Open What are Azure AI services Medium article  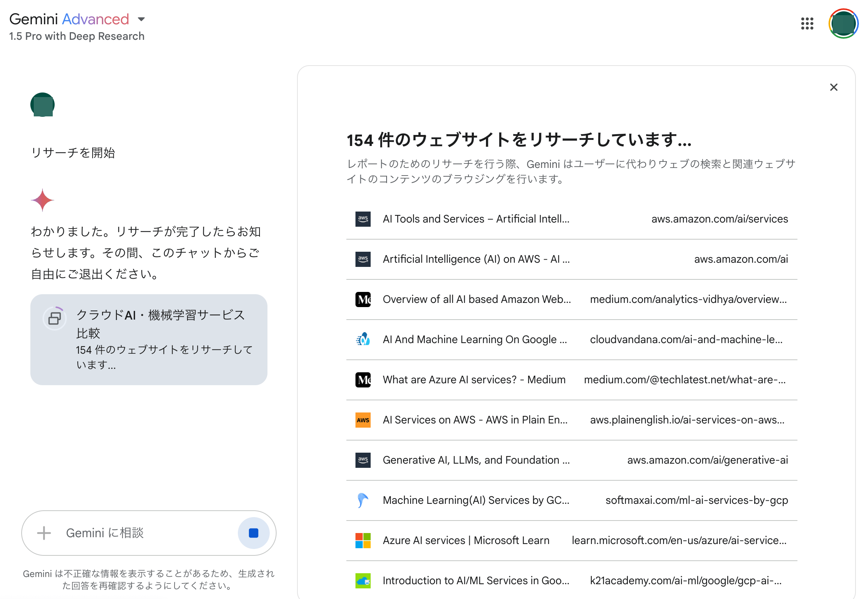474,380
